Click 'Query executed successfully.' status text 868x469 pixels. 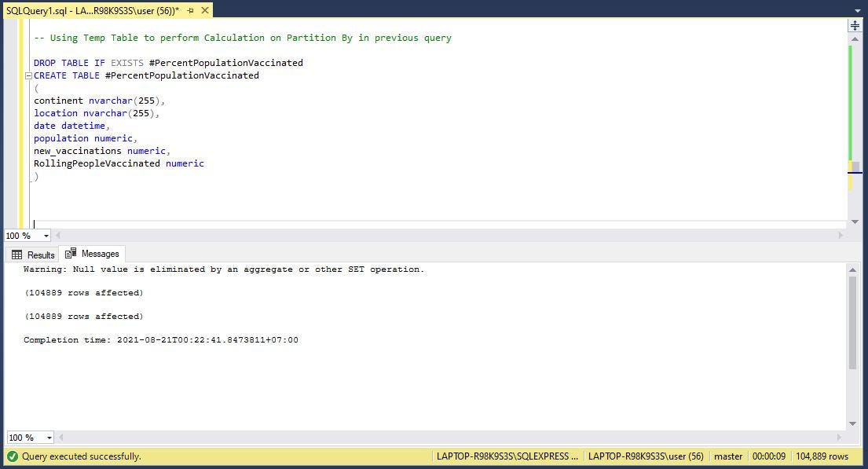tap(82, 456)
